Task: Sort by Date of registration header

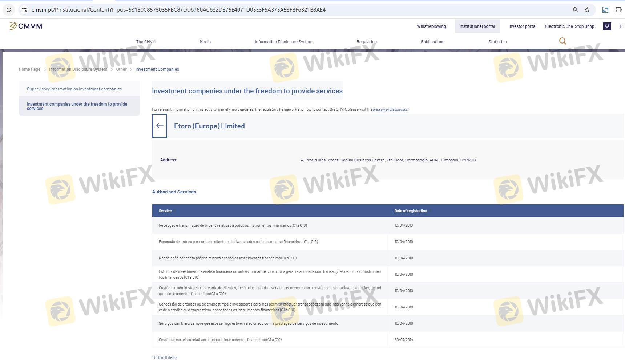Action: point(411,211)
